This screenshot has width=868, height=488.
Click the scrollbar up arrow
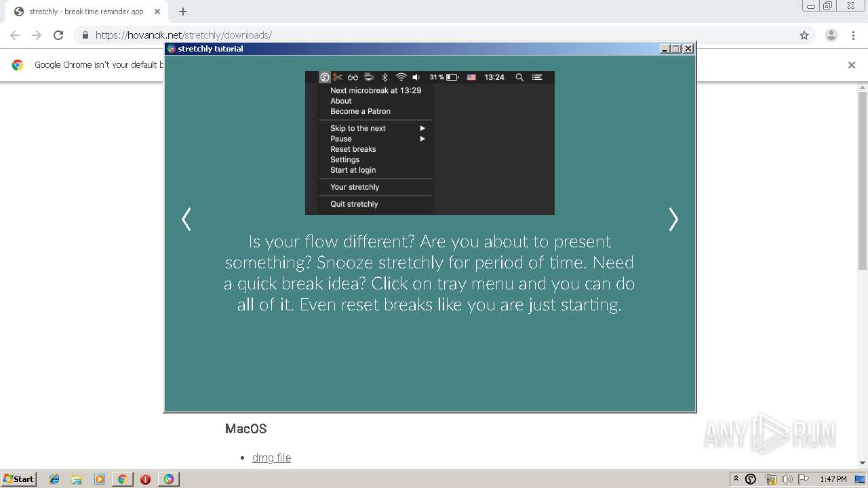(863, 87)
